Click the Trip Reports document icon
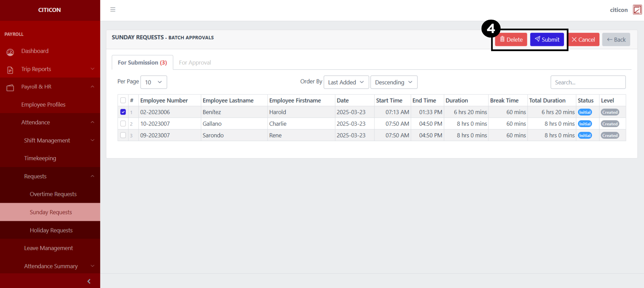The height and width of the screenshot is (288, 644). pos(10,70)
